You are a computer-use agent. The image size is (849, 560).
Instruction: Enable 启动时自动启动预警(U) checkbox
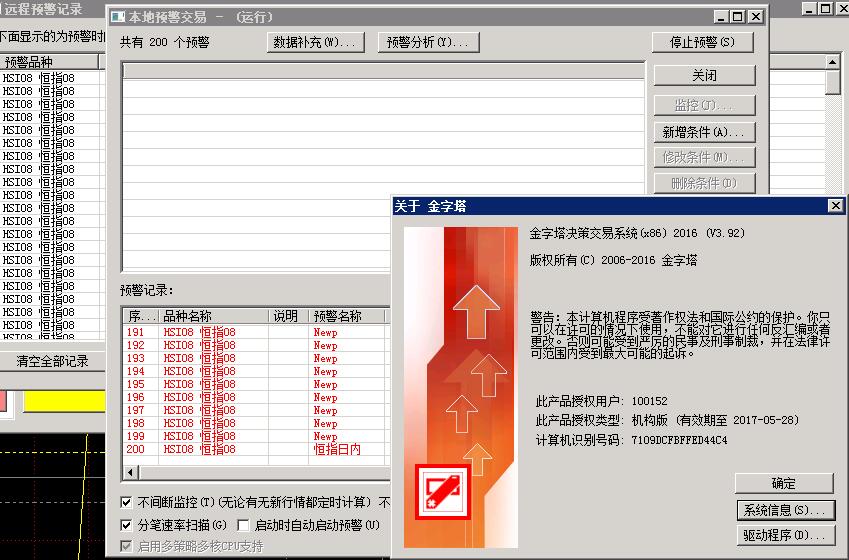[243, 525]
